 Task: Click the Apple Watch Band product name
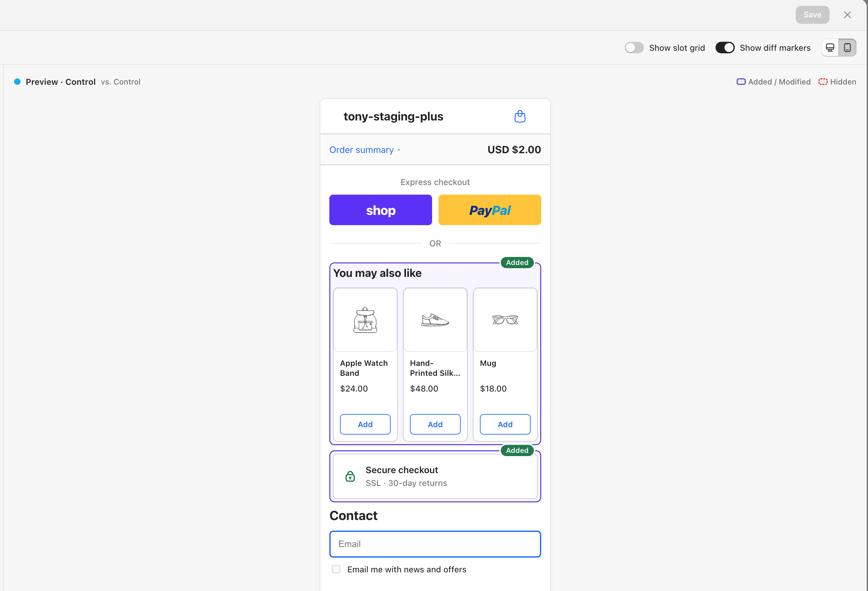(364, 368)
